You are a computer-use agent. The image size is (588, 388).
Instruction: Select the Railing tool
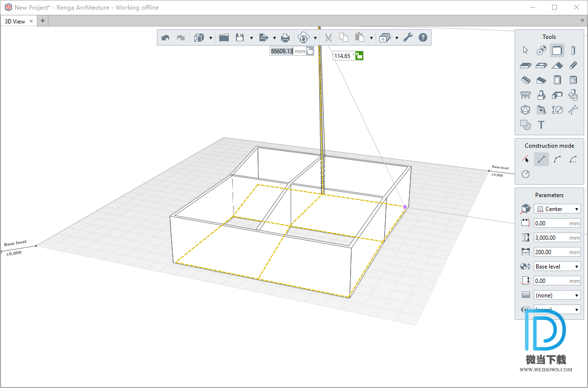click(x=525, y=95)
